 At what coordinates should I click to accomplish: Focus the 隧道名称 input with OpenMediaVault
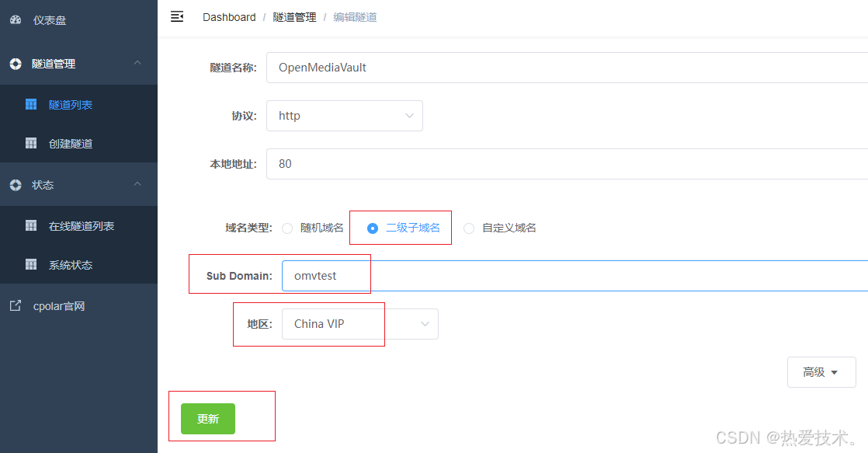(x=567, y=68)
